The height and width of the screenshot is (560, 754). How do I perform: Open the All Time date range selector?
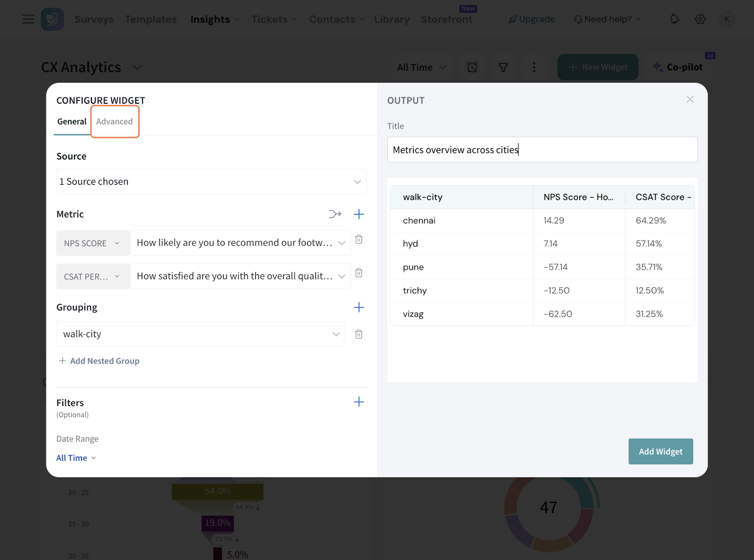76,458
